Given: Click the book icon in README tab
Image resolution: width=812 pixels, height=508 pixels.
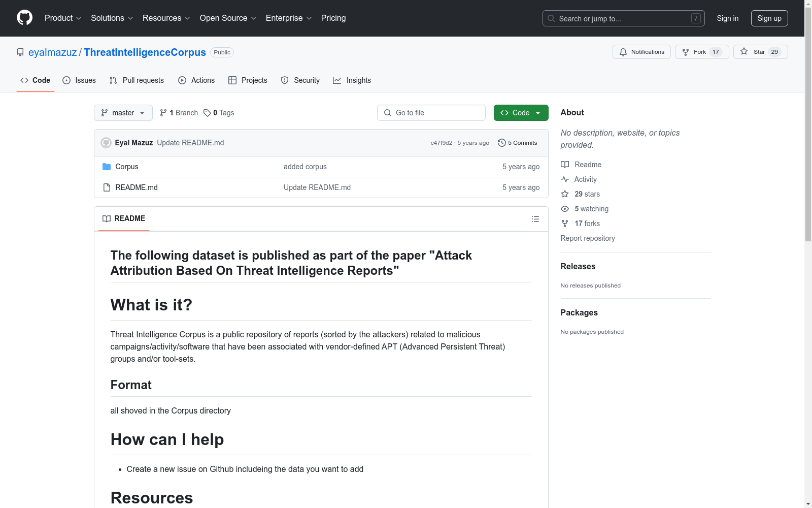Looking at the screenshot, I should (107, 218).
